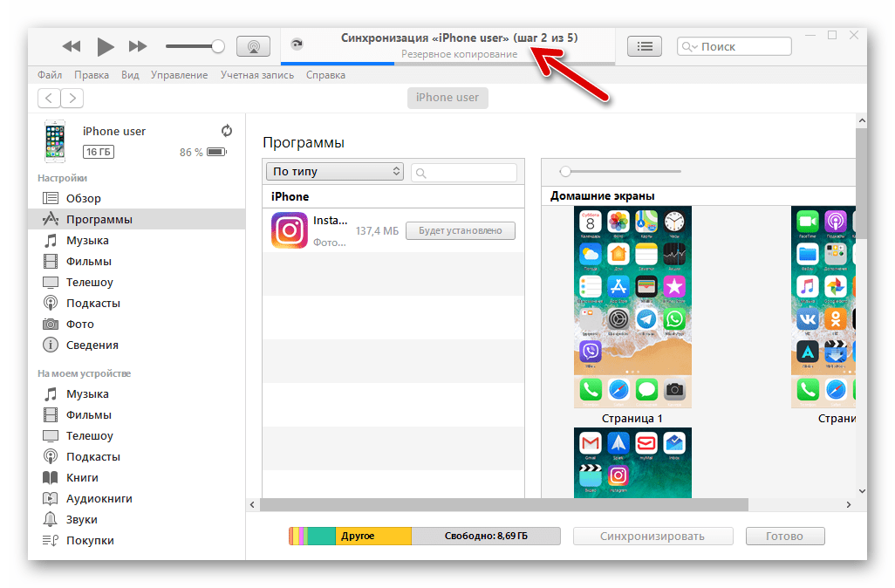The height and width of the screenshot is (588, 895).
Task: Click the rewind previous track button
Action: click(x=72, y=46)
